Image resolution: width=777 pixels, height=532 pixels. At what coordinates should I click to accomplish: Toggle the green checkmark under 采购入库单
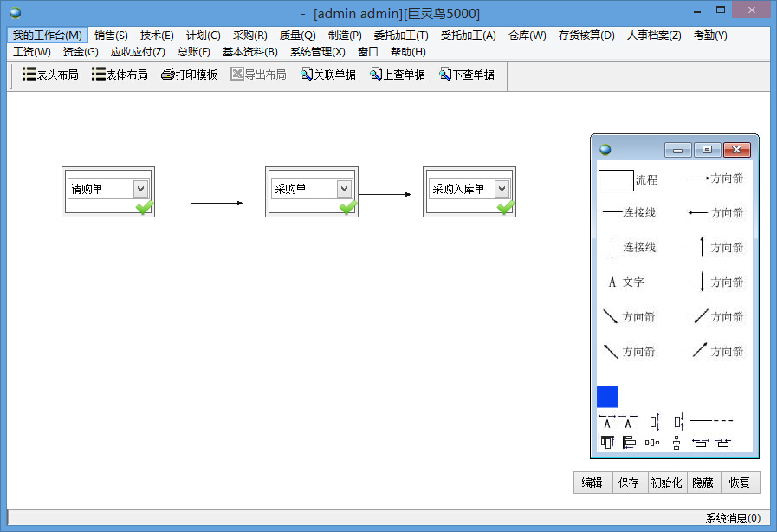pos(505,208)
